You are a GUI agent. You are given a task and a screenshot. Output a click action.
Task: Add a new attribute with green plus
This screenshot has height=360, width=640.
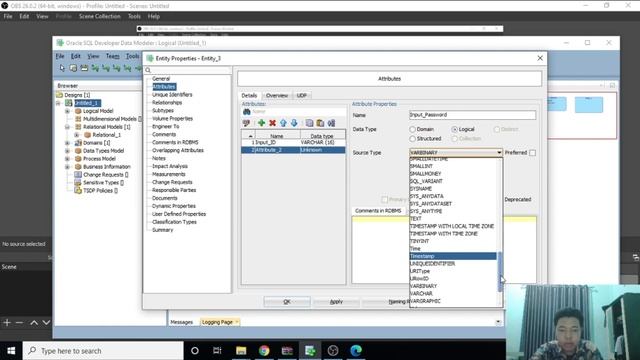point(262,123)
